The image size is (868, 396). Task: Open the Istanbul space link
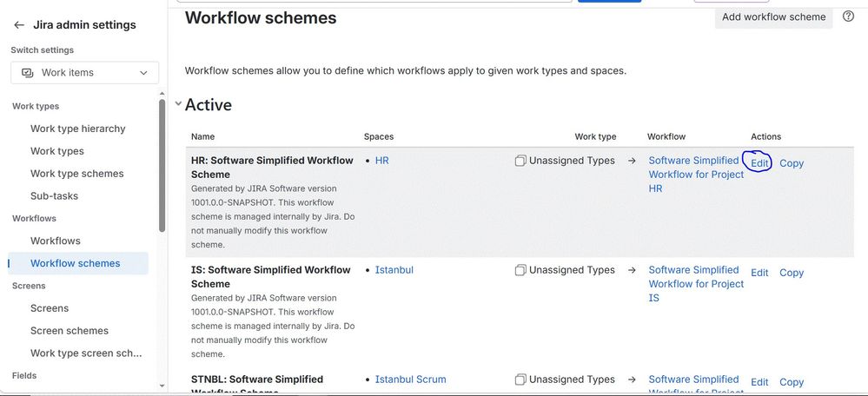coord(394,270)
